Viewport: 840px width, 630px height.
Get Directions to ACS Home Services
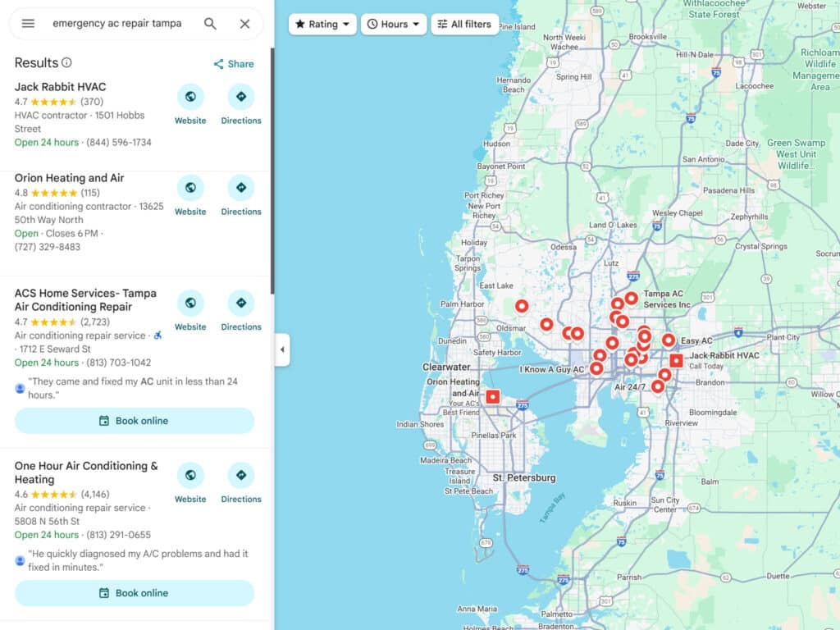[x=241, y=304]
